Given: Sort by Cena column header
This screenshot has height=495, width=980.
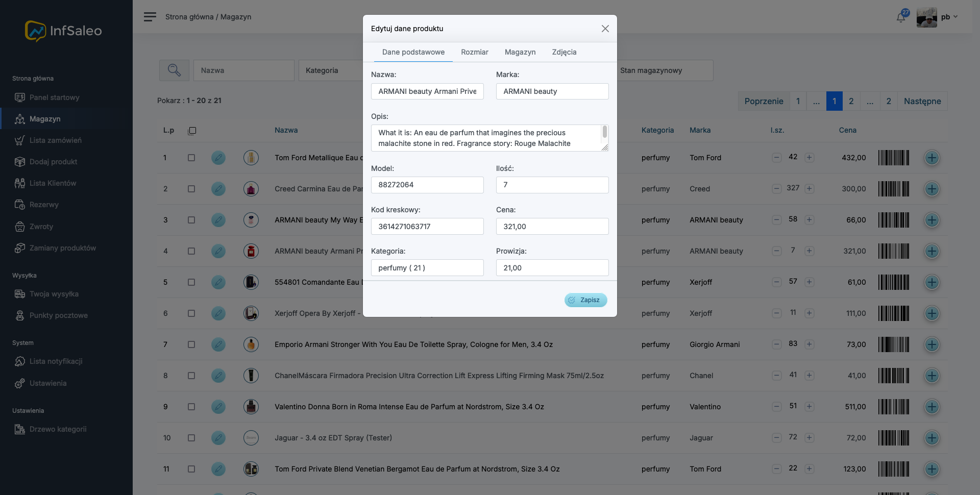Looking at the screenshot, I should [x=847, y=130].
